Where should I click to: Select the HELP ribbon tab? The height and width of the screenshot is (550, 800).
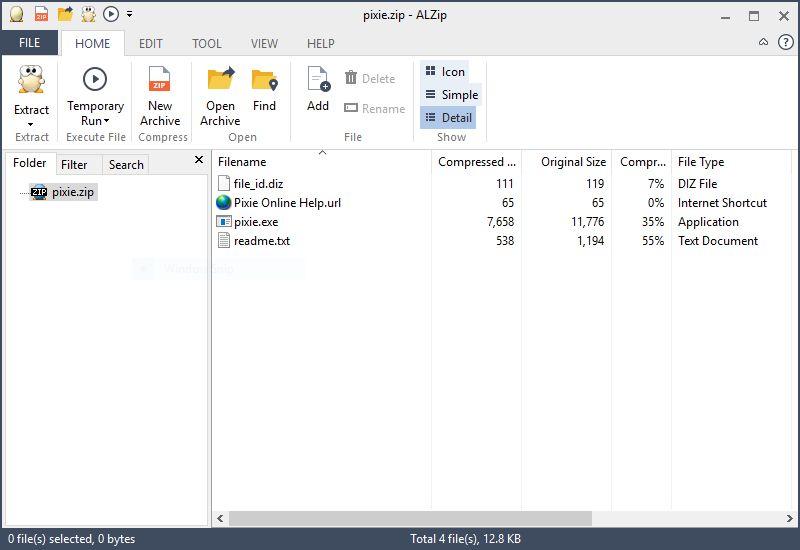coord(320,43)
